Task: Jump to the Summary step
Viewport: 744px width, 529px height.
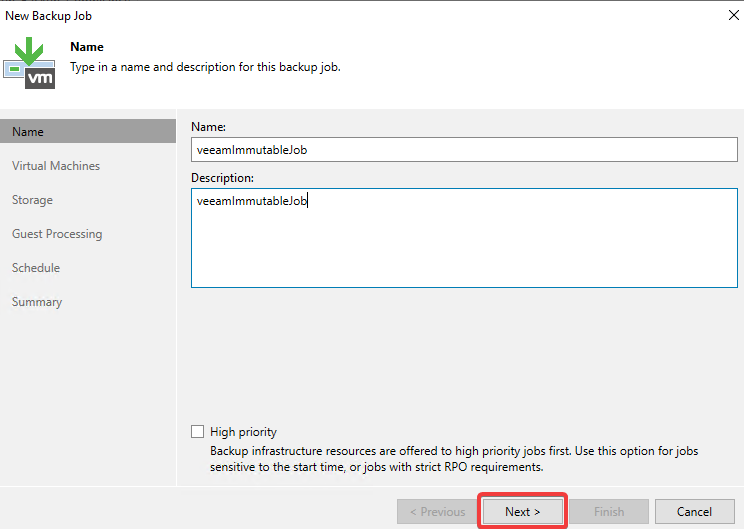Action: [37, 302]
